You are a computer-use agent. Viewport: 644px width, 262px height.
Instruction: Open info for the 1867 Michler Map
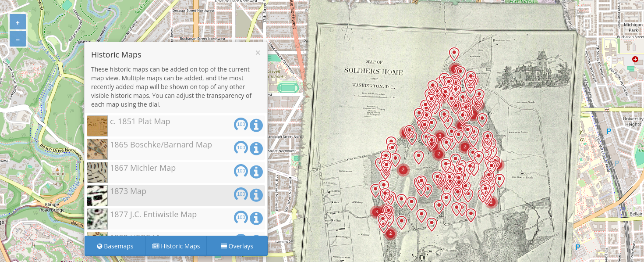[x=256, y=172]
